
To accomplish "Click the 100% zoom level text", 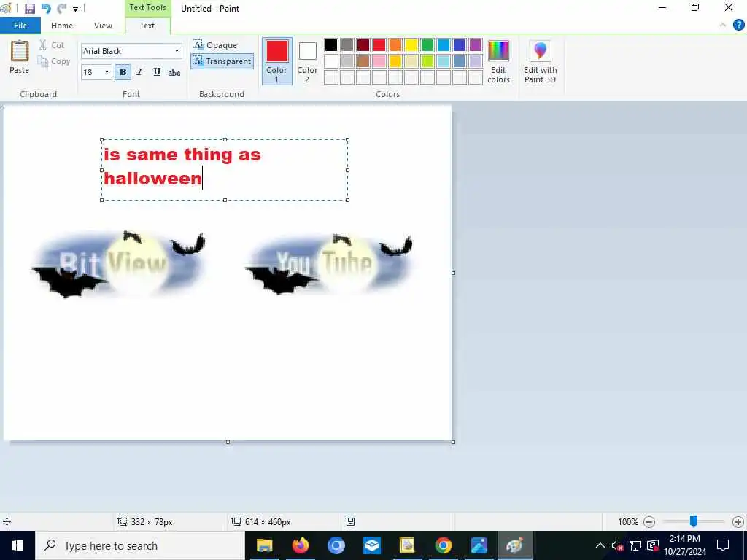I will tap(628, 522).
